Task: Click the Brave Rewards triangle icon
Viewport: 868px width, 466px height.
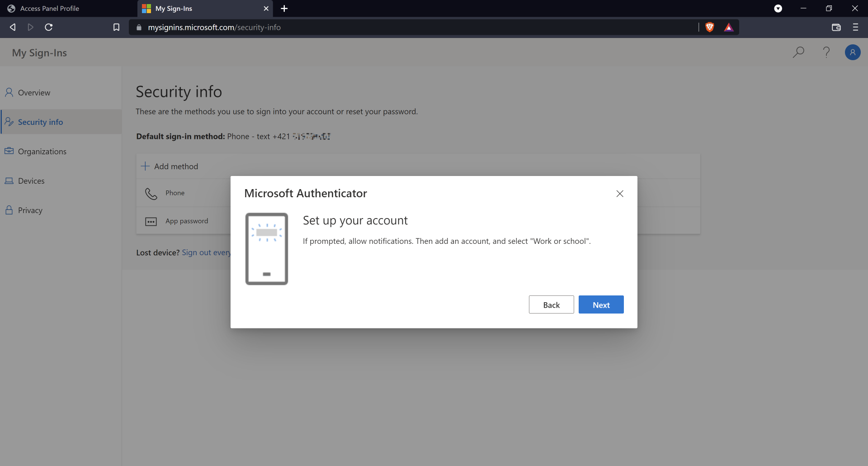Action: coord(729,28)
